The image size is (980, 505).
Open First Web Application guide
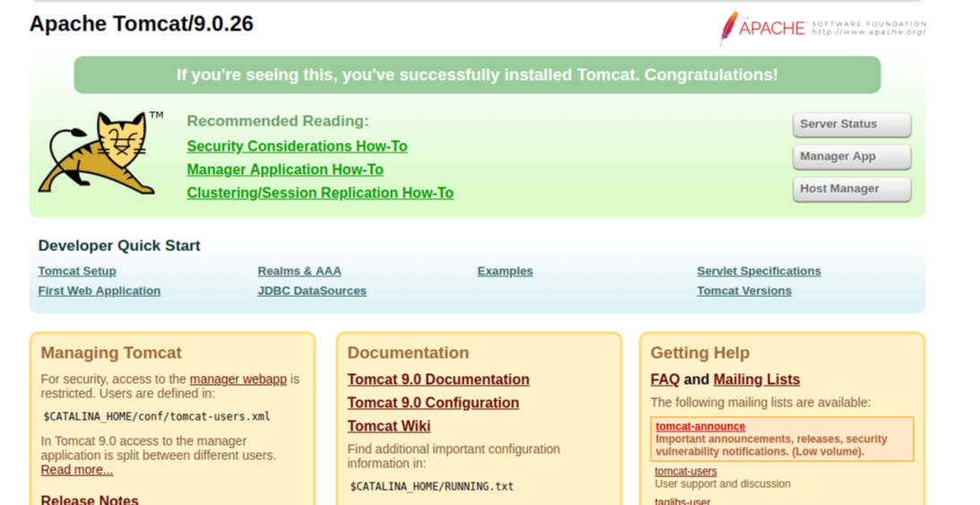pos(100,291)
